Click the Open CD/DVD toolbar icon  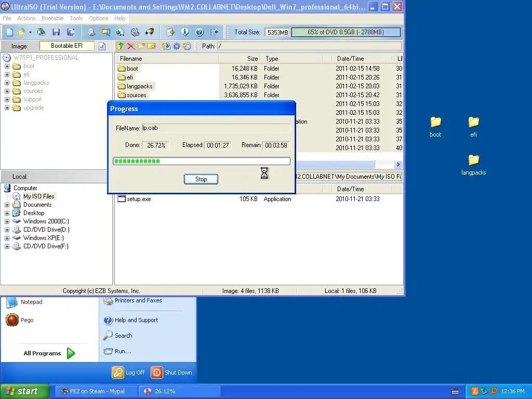[x=42, y=32]
